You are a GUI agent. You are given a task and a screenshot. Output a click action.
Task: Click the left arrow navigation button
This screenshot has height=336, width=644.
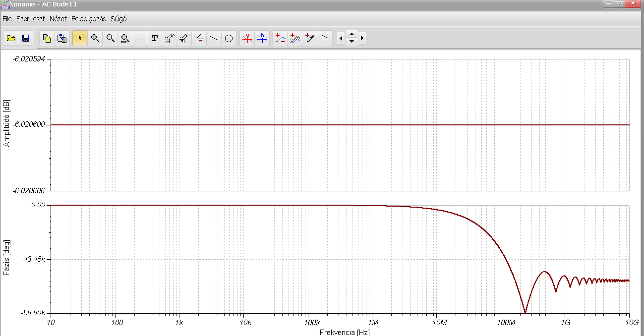(x=340, y=38)
